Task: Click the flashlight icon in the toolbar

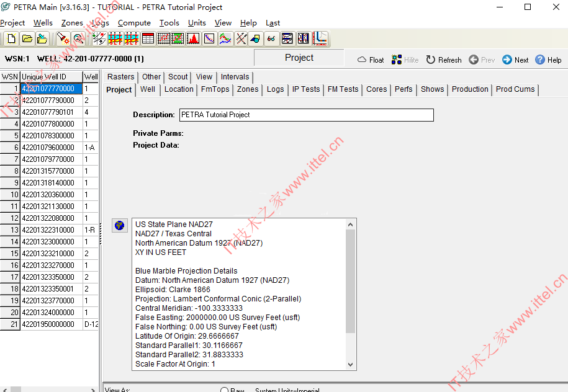Action: click(63, 38)
